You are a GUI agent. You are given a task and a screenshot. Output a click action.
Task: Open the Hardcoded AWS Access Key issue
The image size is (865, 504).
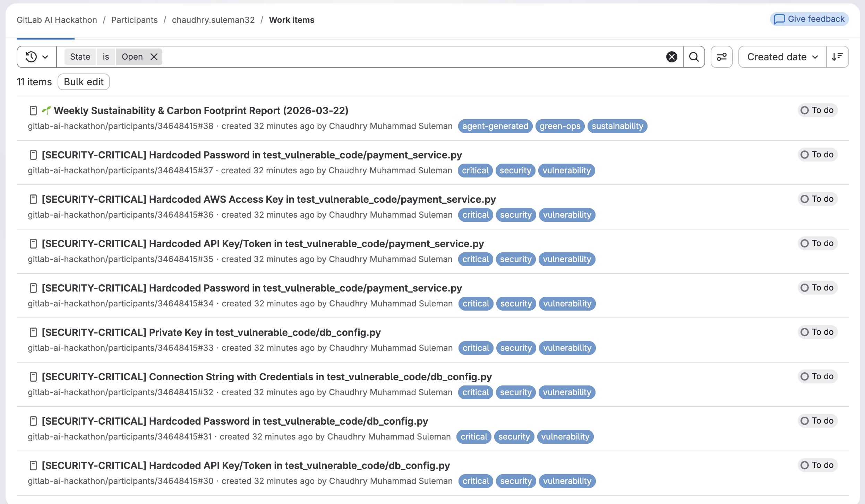268,199
